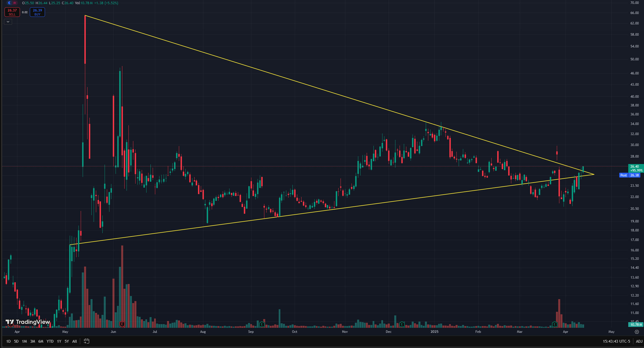Open the Go to date calendar icon
The width and height of the screenshot is (644, 348).
pyautogui.click(x=87, y=341)
